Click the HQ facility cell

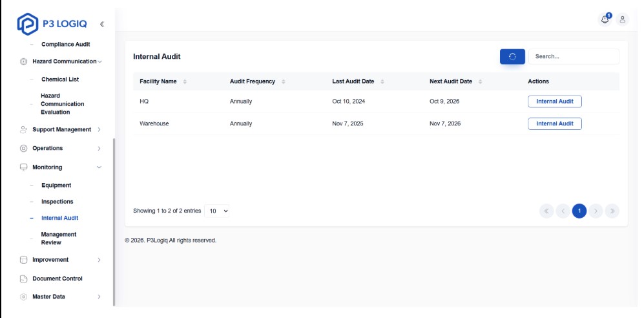click(144, 101)
